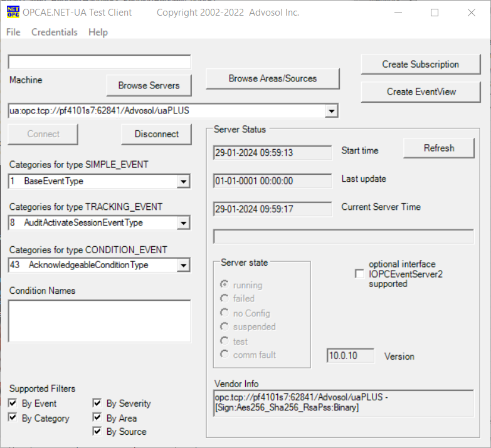
Task: Click the OPC app icon in title bar
Action: point(13,13)
